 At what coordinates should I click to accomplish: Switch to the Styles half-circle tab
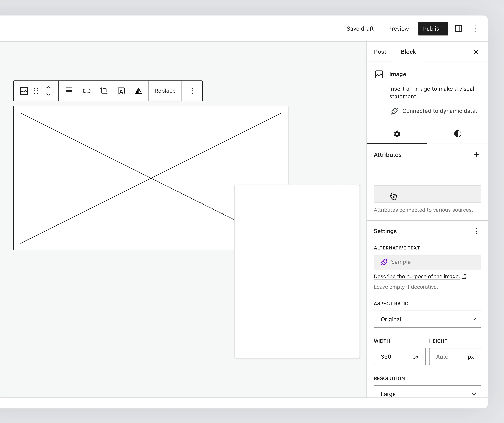click(x=458, y=134)
